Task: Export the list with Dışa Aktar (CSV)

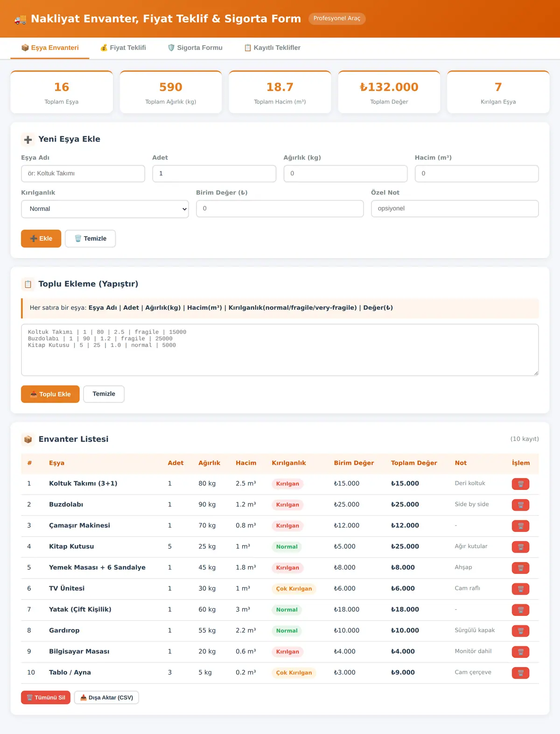Action: pos(106,698)
